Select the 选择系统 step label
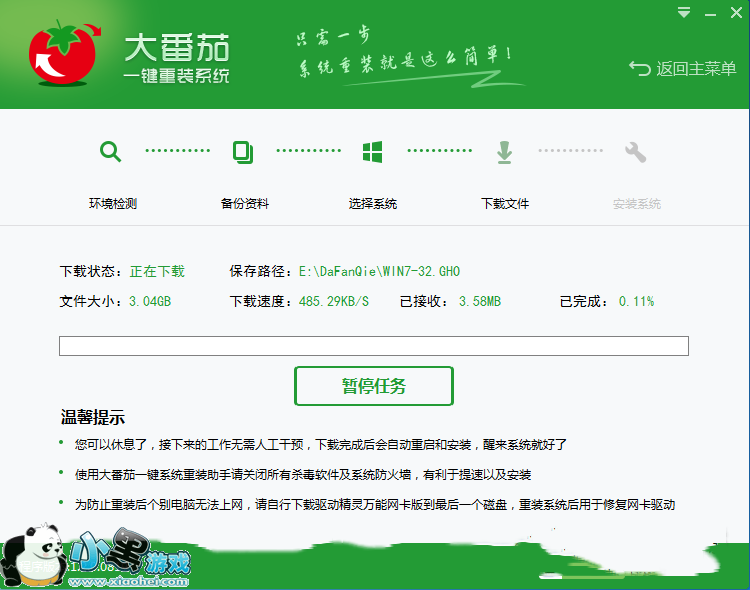Screen dimensions: 750x590 pos(373,204)
